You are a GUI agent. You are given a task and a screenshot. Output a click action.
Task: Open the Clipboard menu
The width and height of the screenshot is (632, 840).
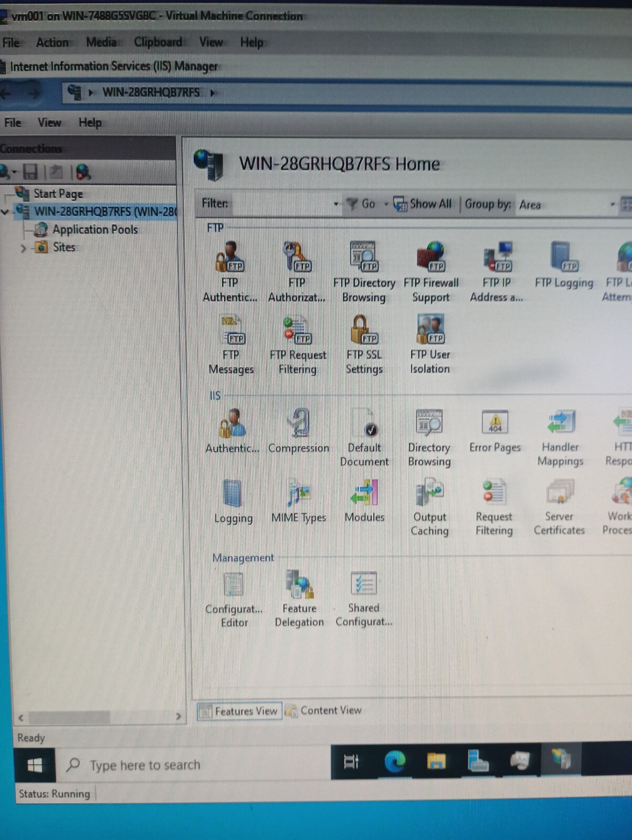pyautogui.click(x=158, y=41)
